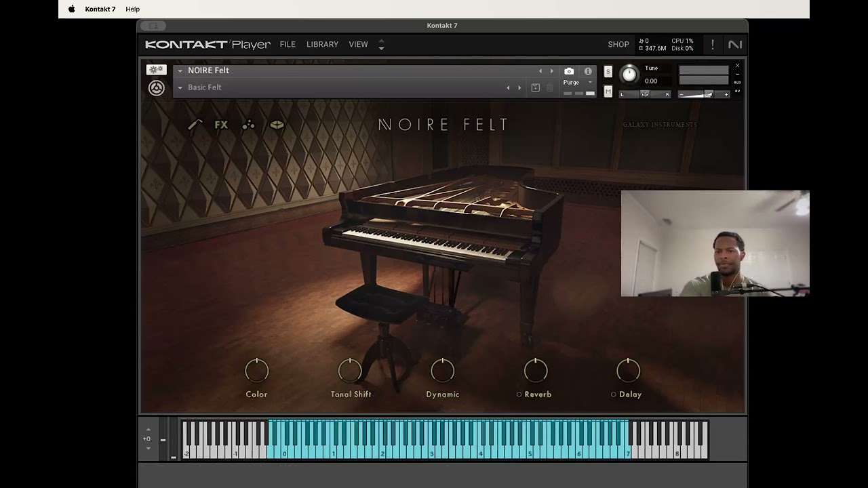868x488 pixels.
Task: Go to next snapshot for Basic Felt
Action: click(519, 88)
